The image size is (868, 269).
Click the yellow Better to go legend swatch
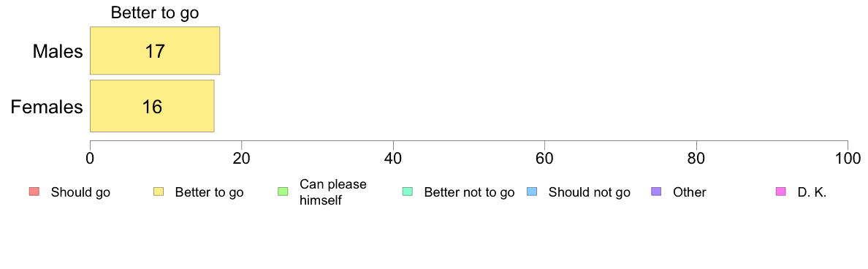click(x=159, y=192)
